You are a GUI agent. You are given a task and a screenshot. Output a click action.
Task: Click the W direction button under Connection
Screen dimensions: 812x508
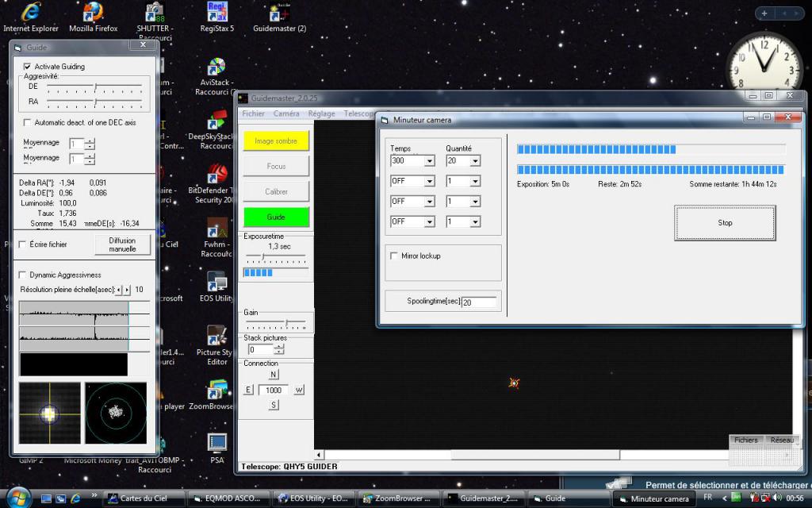[x=299, y=390]
